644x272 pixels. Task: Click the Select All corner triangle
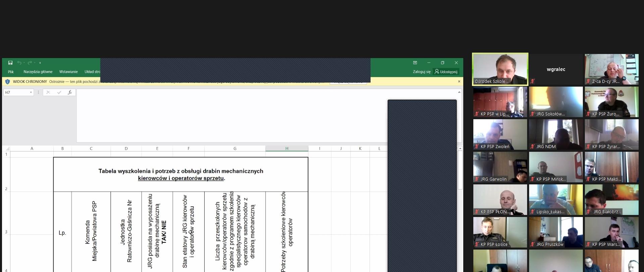coord(7,148)
